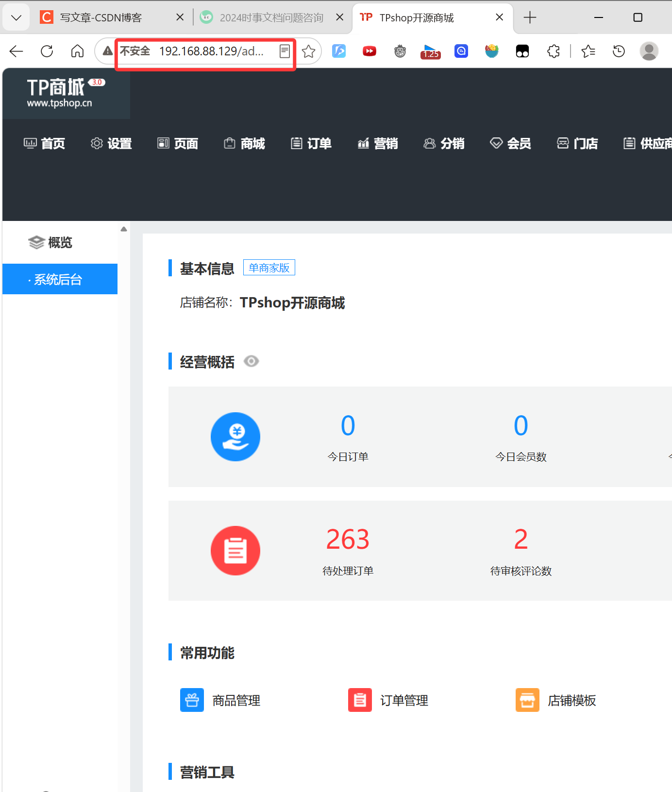Click the not-secure warning triangle icon
Viewport: 672px width, 792px height.
[x=108, y=51]
